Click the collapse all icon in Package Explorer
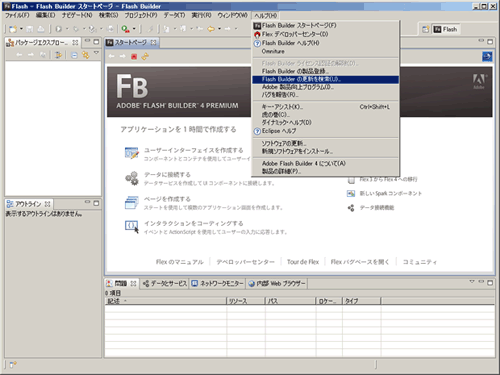 [74, 55]
